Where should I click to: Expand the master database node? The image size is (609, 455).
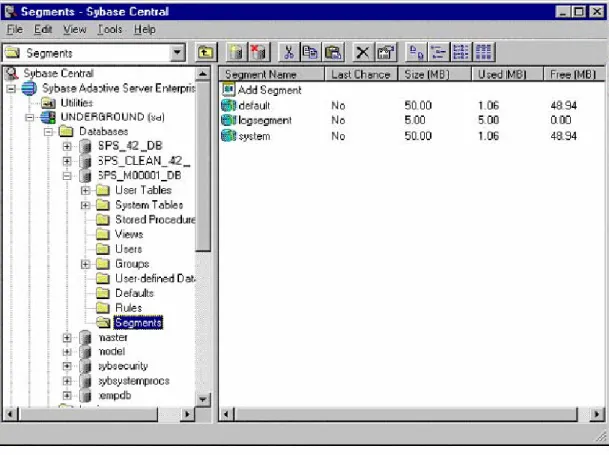point(67,337)
